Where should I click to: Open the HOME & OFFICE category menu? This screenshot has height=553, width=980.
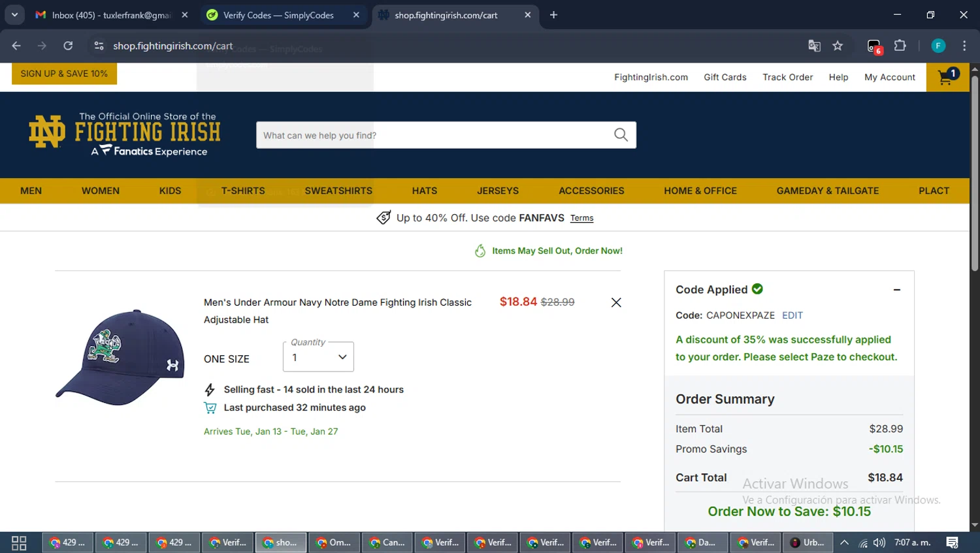pyautogui.click(x=700, y=191)
